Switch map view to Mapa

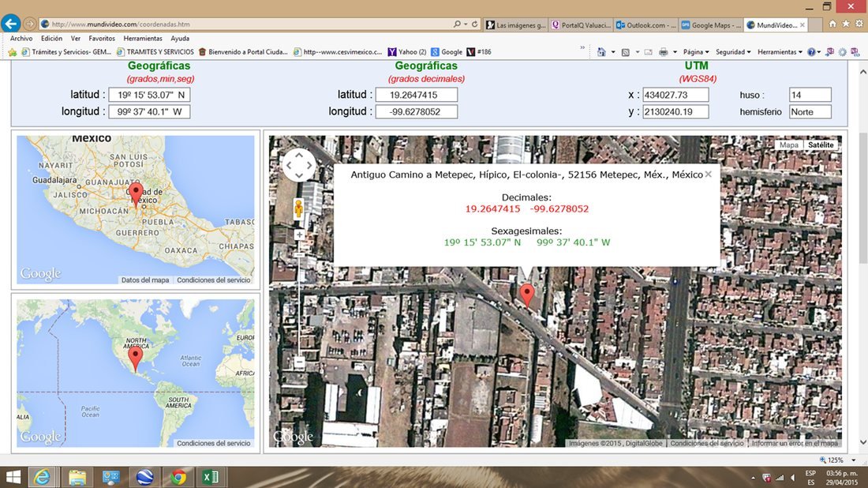789,145
